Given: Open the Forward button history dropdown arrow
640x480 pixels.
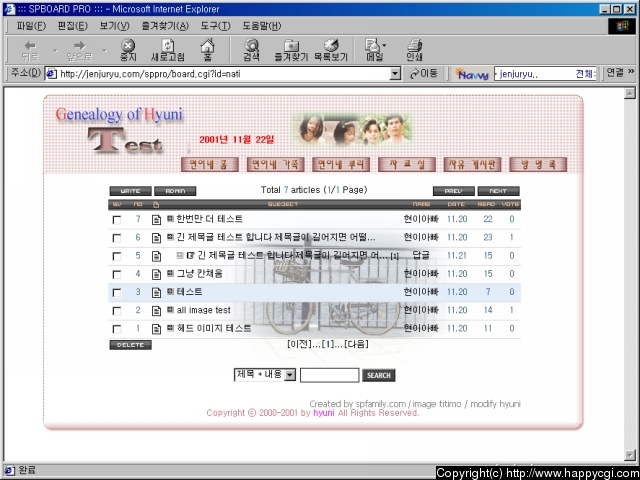Looking at the screenshot, I should point(104,51).
